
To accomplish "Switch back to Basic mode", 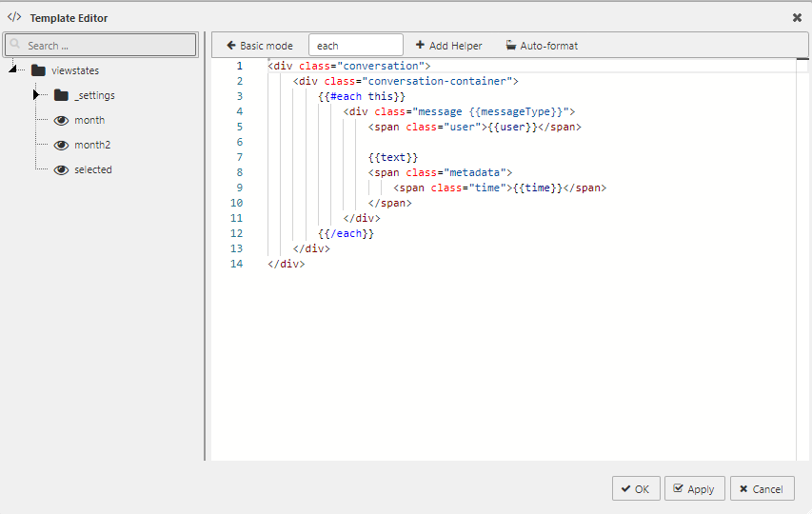I will [x=259, y=45].
